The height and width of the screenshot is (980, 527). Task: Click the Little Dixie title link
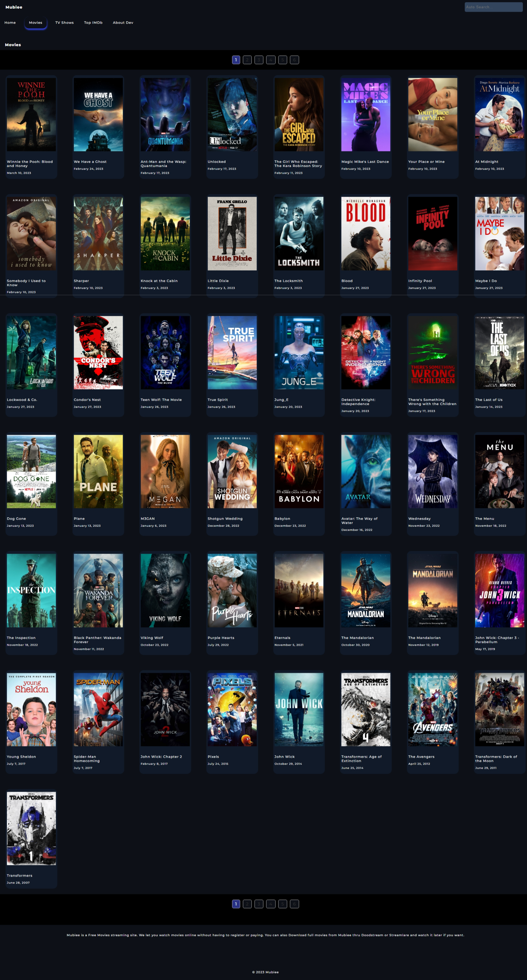click(218, 281)
